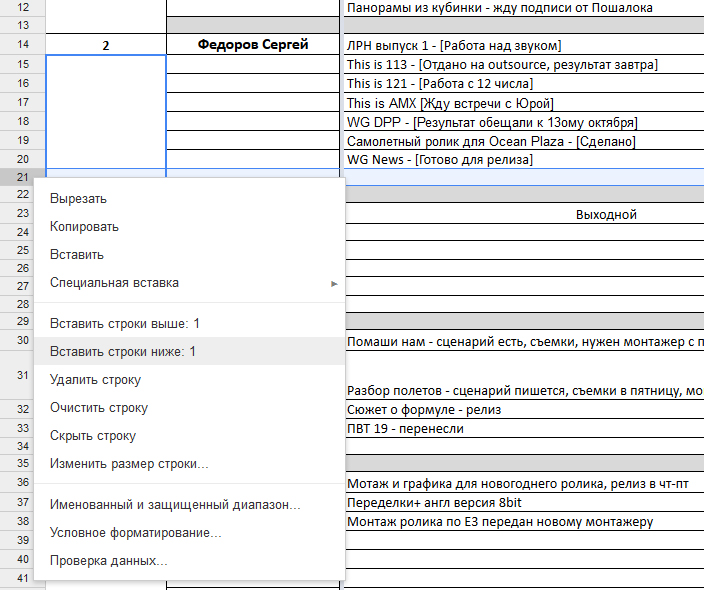Click the cell containing number 2
This screenshot has width=704, height=590.
pyautogui.click(x=106, y=44)
